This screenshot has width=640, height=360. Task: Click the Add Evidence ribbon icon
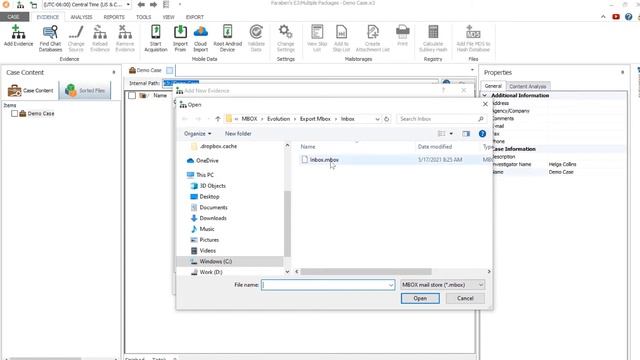pyautogui.click(x=18, y=36)
